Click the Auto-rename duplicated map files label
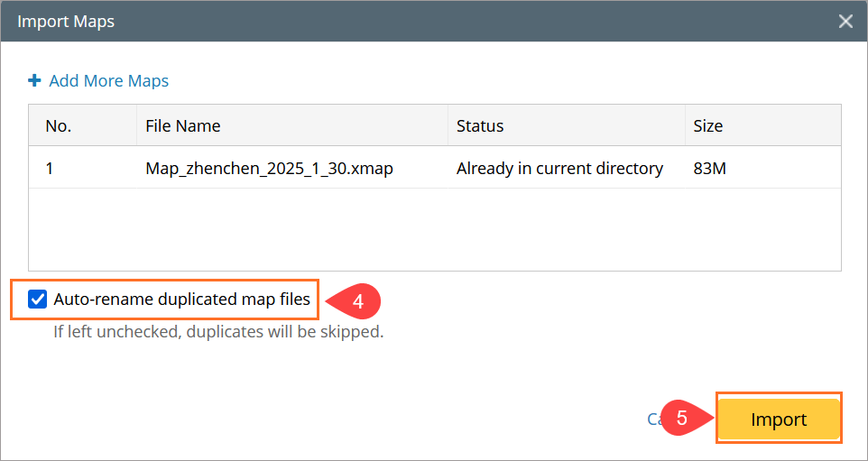The image size is (868, 461). (x=181, y=300)
